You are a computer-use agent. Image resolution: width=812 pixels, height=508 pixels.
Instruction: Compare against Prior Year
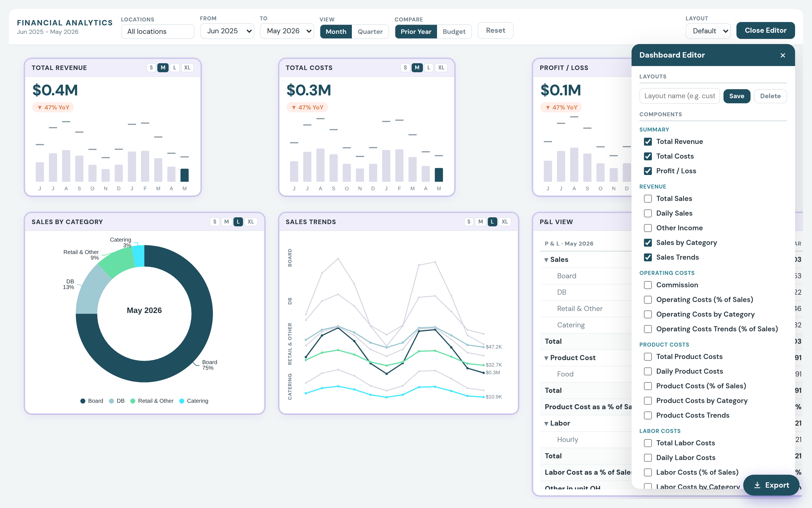pos(416,32)
